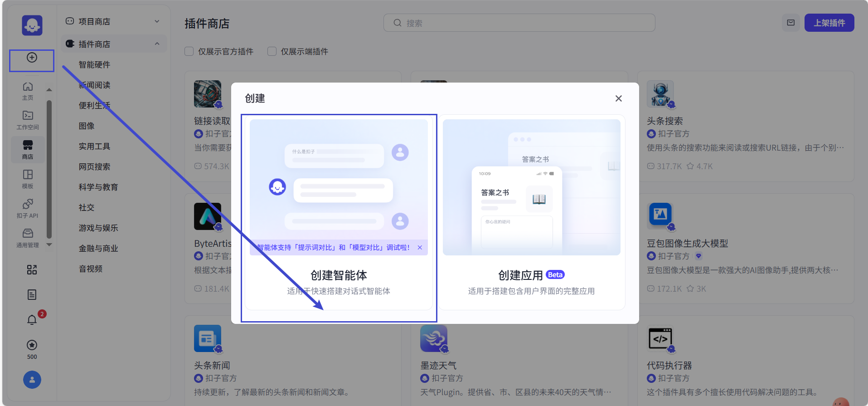Click the 4.7K star rating

click(700, 166)
